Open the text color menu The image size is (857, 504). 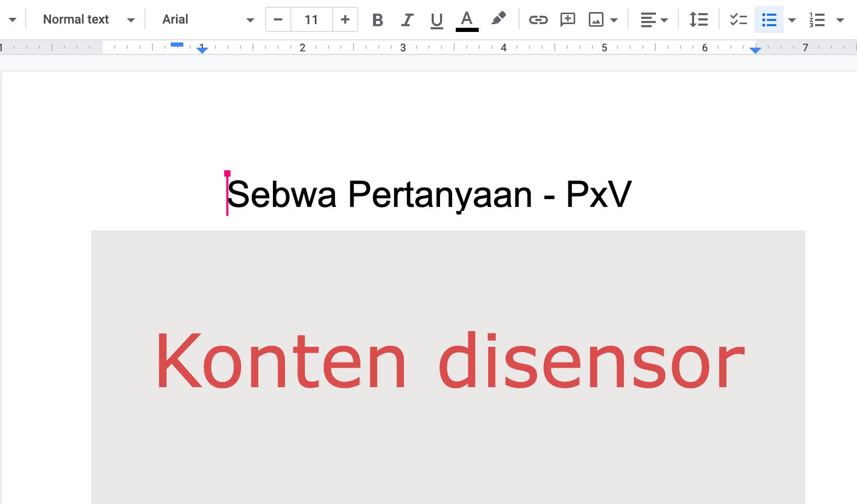pyautogui.click(x=467, y=20)
